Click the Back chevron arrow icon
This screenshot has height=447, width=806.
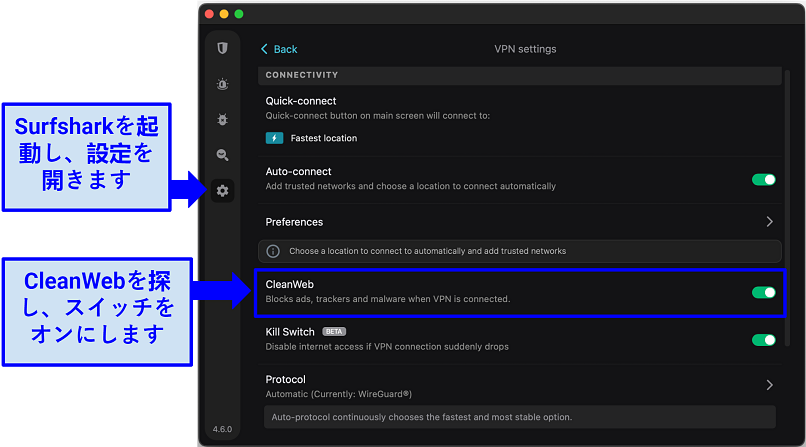[264, 49]
